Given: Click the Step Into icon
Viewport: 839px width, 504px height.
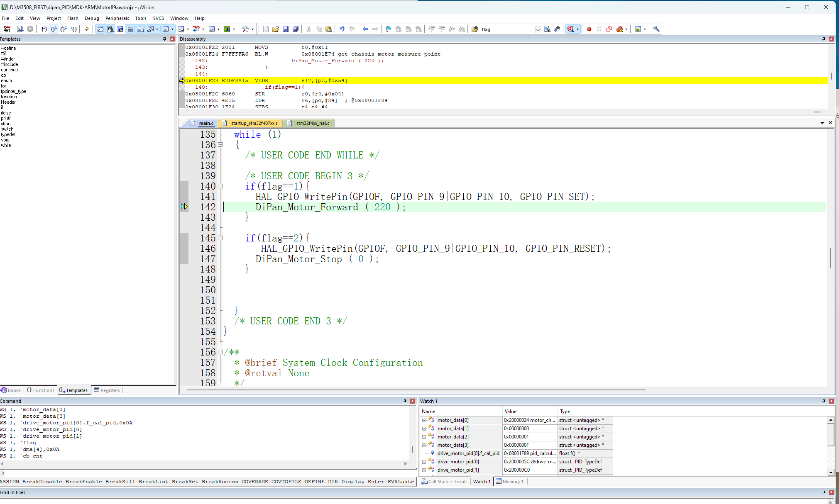Looking at the screenshot, I should [44, 29].
